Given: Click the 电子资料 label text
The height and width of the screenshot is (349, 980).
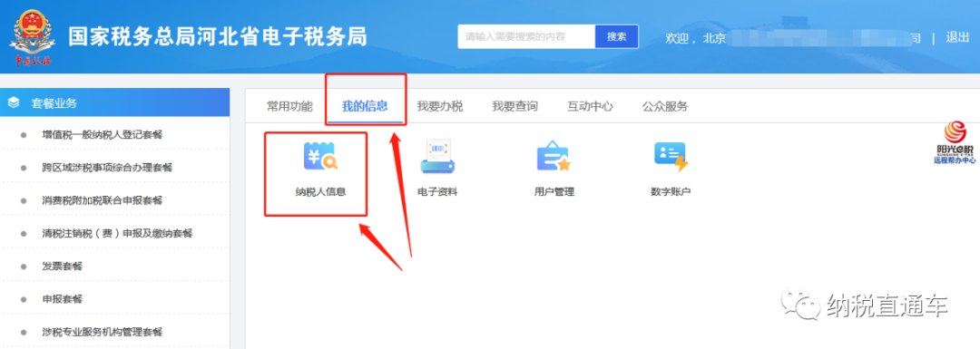Looking at the screenshot, I should pos(437,191).
